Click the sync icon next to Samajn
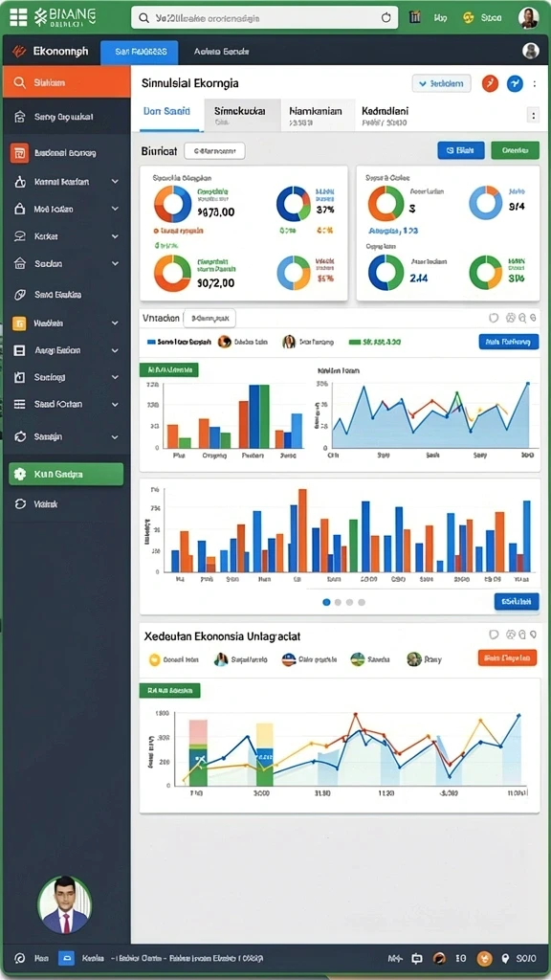This screenshot has height=980, width=551. pos(20,436)
